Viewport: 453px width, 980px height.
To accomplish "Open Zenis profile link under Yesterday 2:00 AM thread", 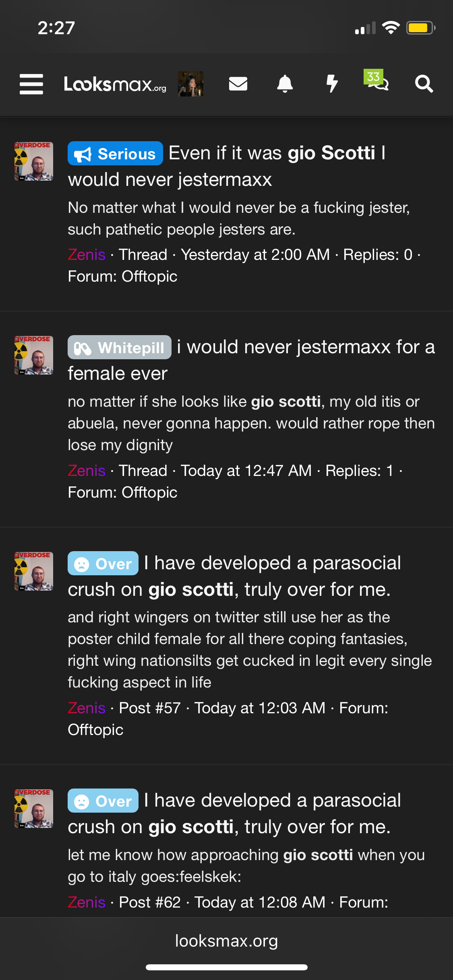I will pyautogui.click(x=87, y=255).
